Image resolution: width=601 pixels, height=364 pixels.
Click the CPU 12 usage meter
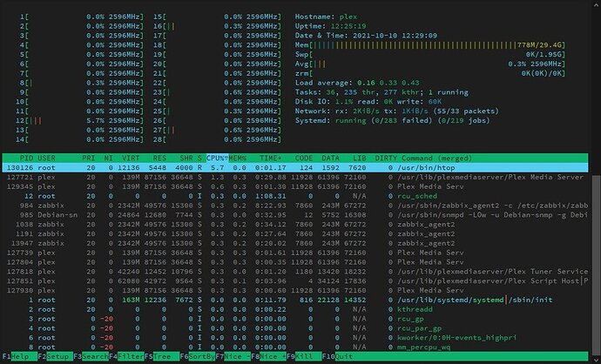(80, 120)
